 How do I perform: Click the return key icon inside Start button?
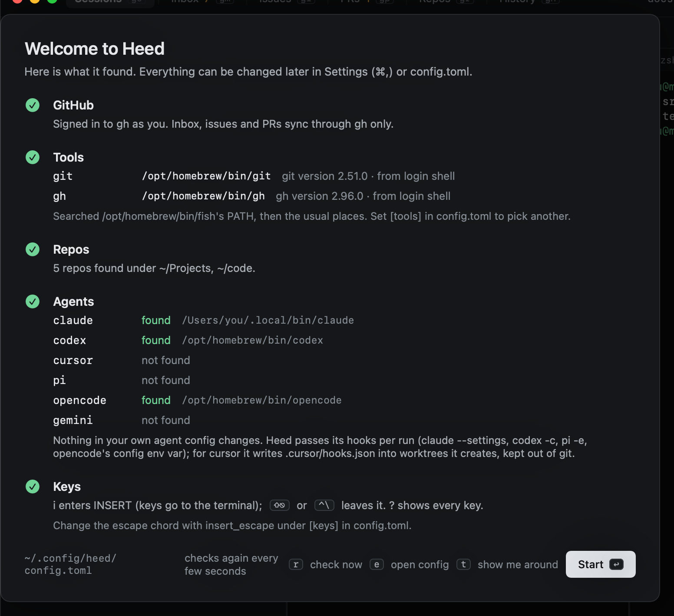click(617, 564)
